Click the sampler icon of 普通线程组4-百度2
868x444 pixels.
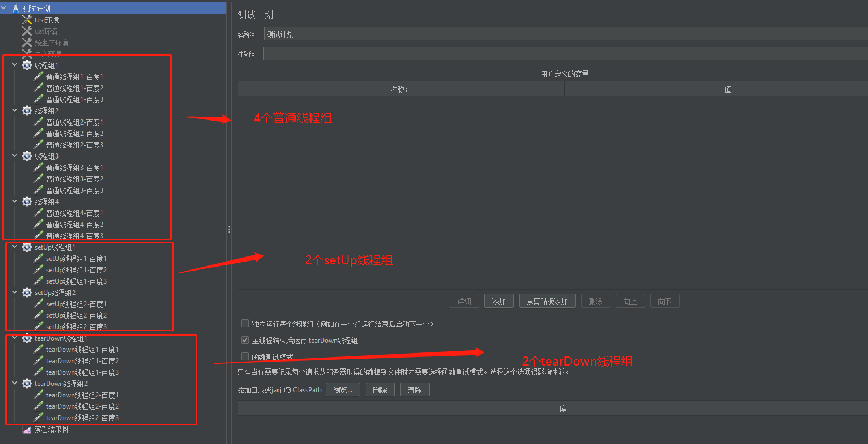point(38,225)
